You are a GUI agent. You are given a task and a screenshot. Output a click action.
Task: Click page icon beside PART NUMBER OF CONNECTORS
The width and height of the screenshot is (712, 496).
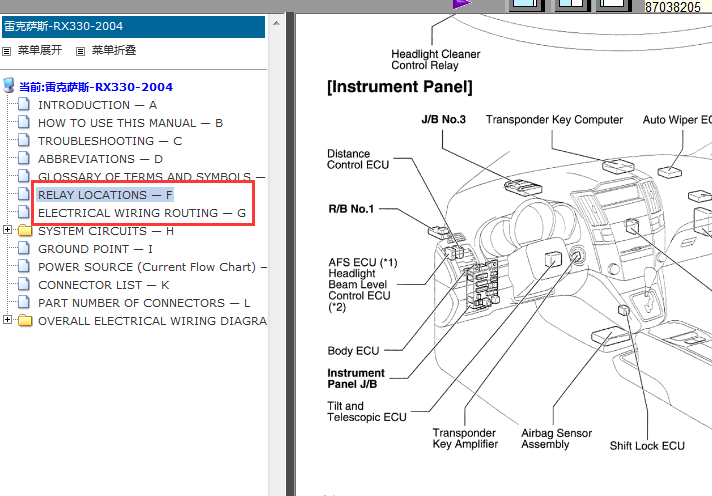[24, 302]
